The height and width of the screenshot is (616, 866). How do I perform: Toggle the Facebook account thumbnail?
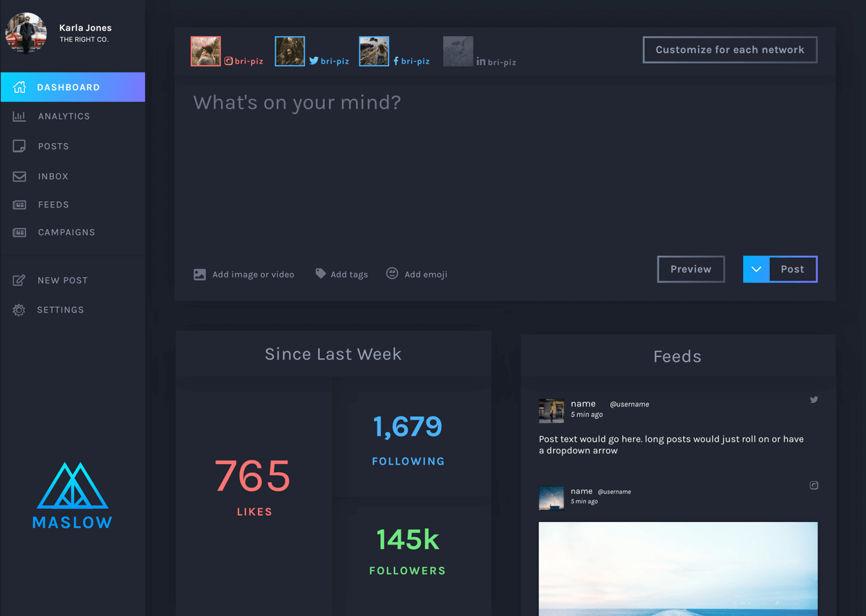(x=374, y=51)
